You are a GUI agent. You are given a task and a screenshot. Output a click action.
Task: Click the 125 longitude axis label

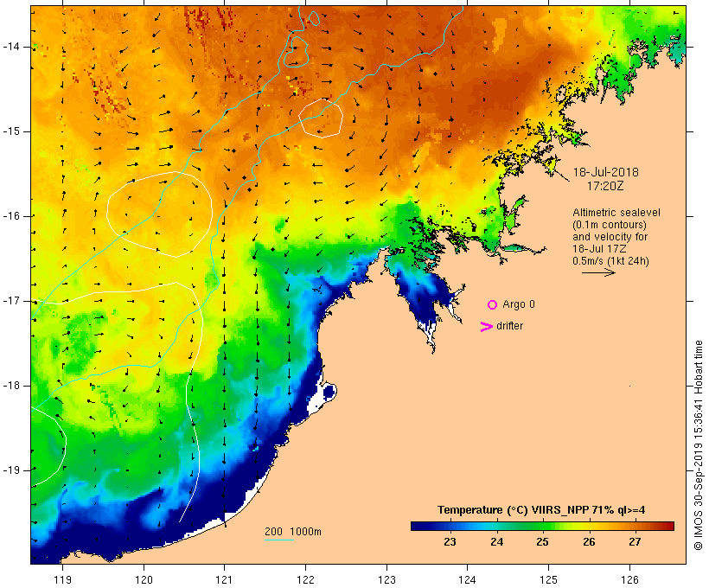[548, 580]
